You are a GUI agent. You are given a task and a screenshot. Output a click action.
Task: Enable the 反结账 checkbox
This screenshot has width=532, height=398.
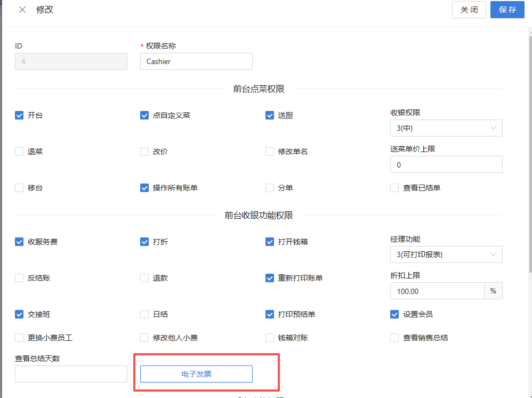[x=19, y=278]
